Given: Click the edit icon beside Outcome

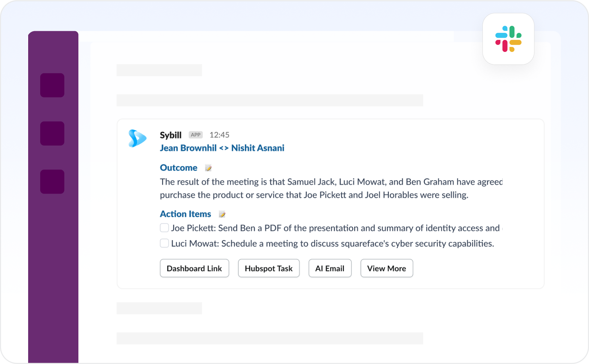Looking at the screenshot, I should (x=208, y=168).
